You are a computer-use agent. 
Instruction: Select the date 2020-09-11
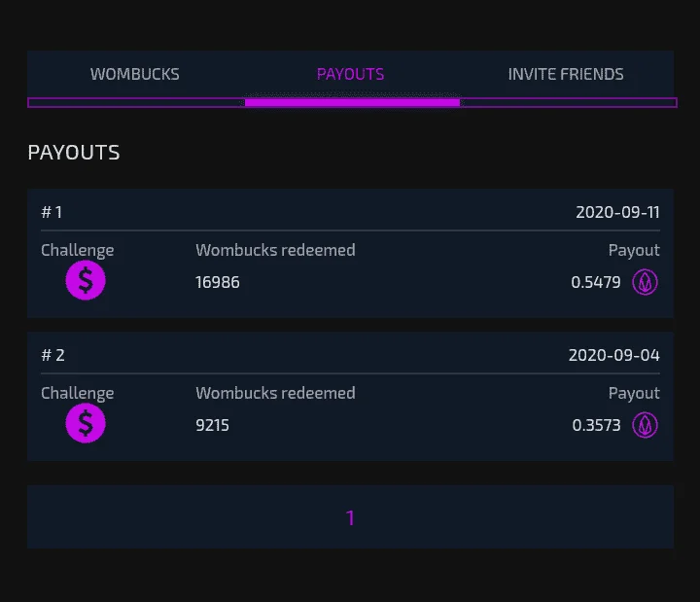(618, 213)
